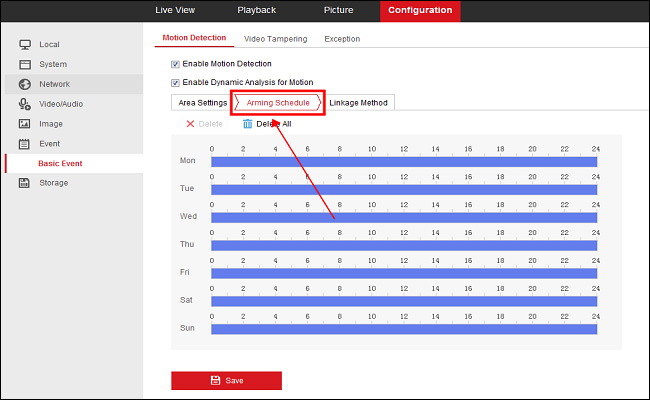This screenshot has height=400, width=650.
Task: Open Local settings in sidebar
Action: tap(49, 44)
